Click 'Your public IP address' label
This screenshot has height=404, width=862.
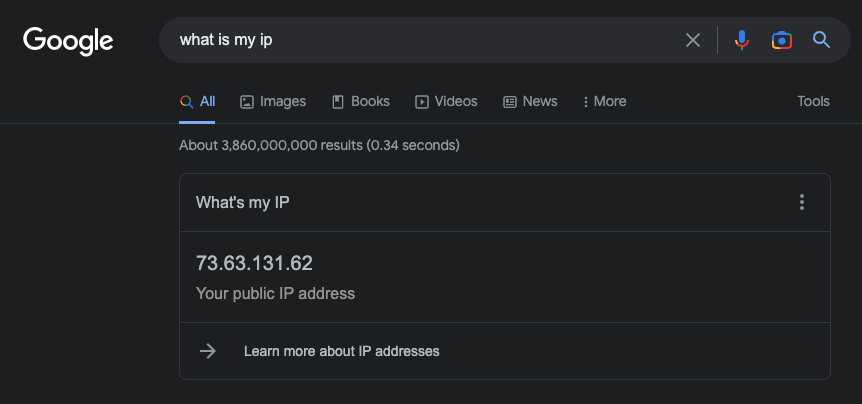point(275,294)
